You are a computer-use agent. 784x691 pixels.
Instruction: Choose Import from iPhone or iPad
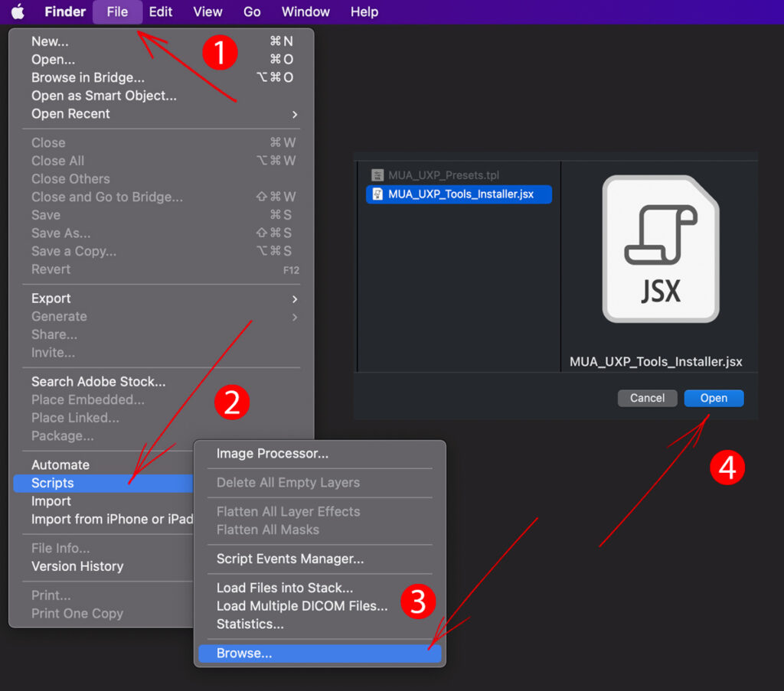pos(103,519)
